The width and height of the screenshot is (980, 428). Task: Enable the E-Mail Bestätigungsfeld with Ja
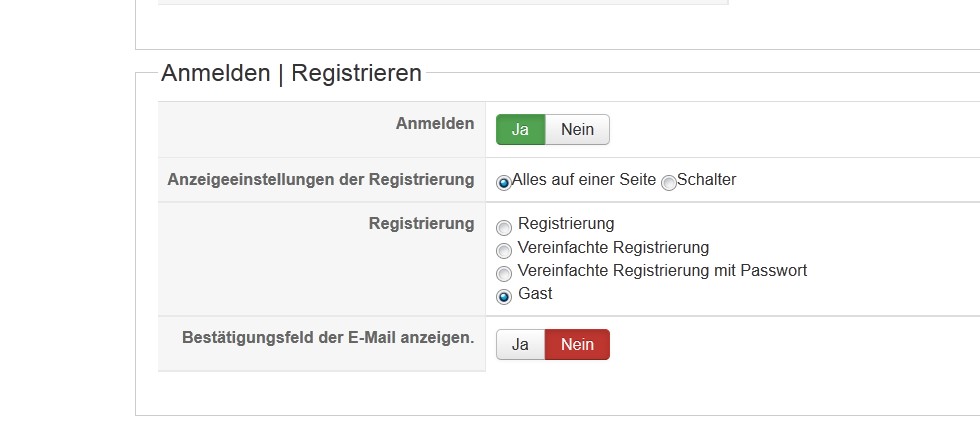click(x=520, y=345)
